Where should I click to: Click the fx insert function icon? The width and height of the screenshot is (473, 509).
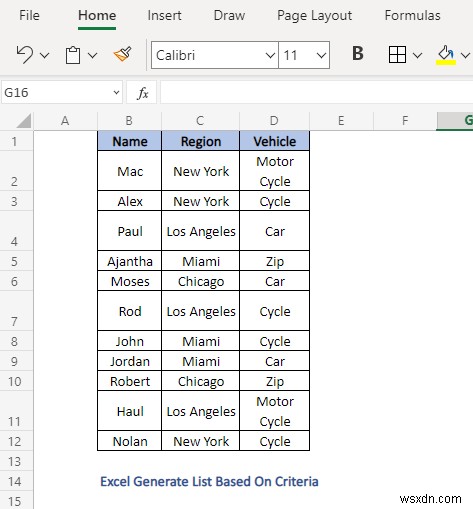(x=143, y=93)
